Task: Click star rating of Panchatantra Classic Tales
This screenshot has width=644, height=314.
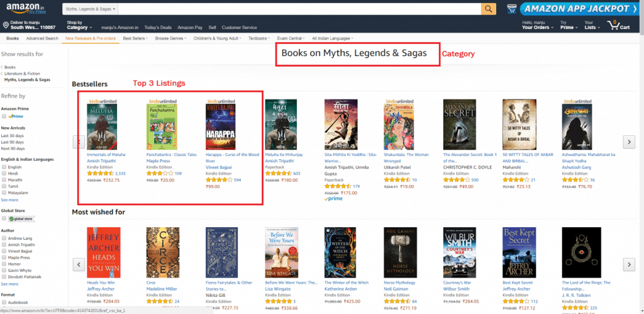Action: tap(160, 174)
